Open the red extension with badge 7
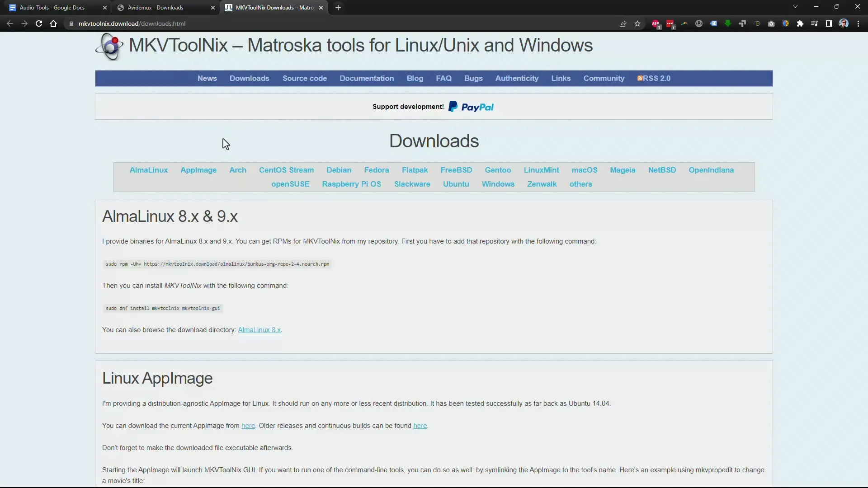 670,24
